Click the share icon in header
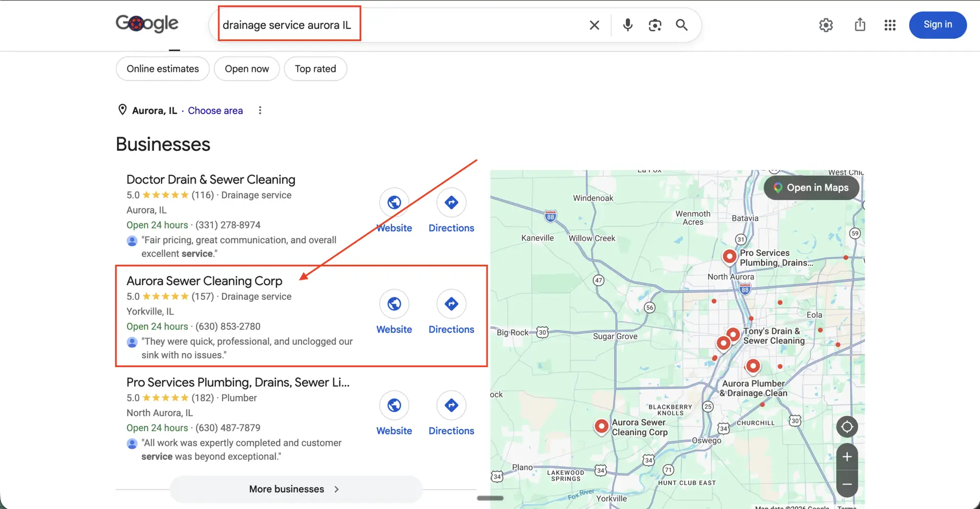The image size is (980, 509). [x=860, y=24]
